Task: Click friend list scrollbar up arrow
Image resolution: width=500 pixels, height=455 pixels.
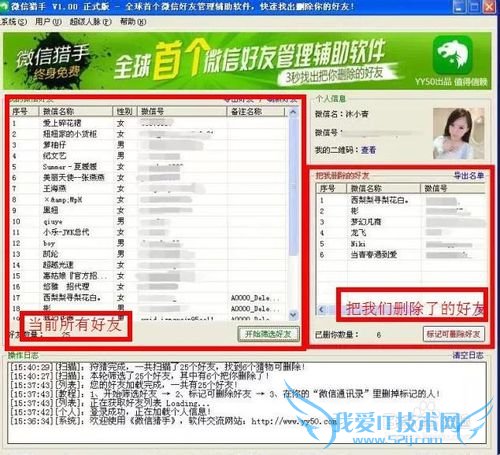Action: (293, 112)
